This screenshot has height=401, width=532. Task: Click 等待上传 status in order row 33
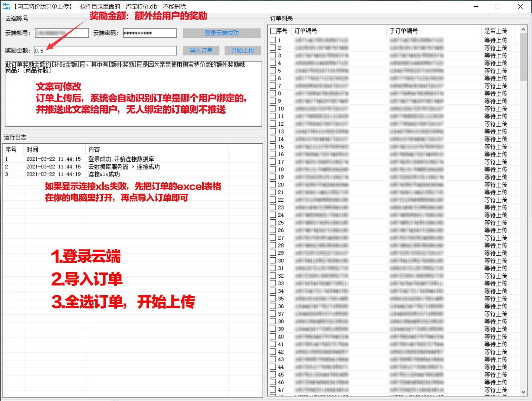click(496, 283)
